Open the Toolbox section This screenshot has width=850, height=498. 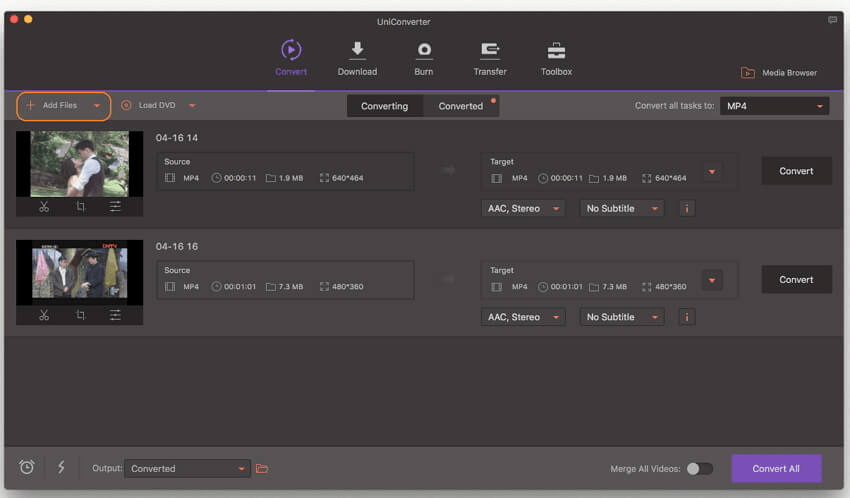pos(556,59)
